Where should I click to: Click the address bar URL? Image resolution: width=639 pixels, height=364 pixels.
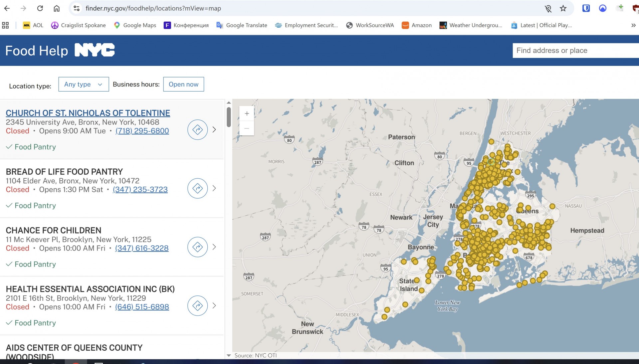153,8
